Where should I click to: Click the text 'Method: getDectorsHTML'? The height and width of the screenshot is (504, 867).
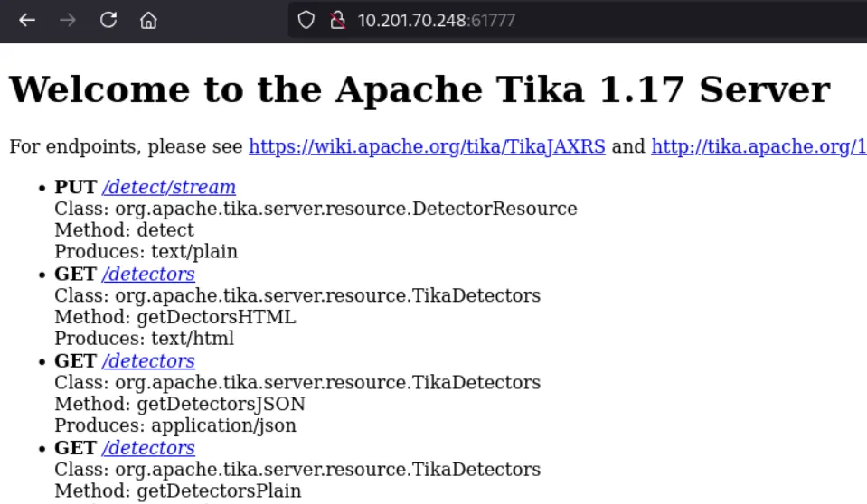[x=174, y=317]
